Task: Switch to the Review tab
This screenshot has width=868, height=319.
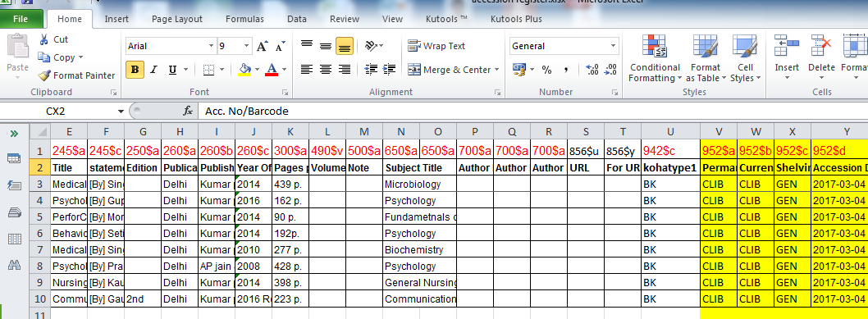Action: coord(345,19)
